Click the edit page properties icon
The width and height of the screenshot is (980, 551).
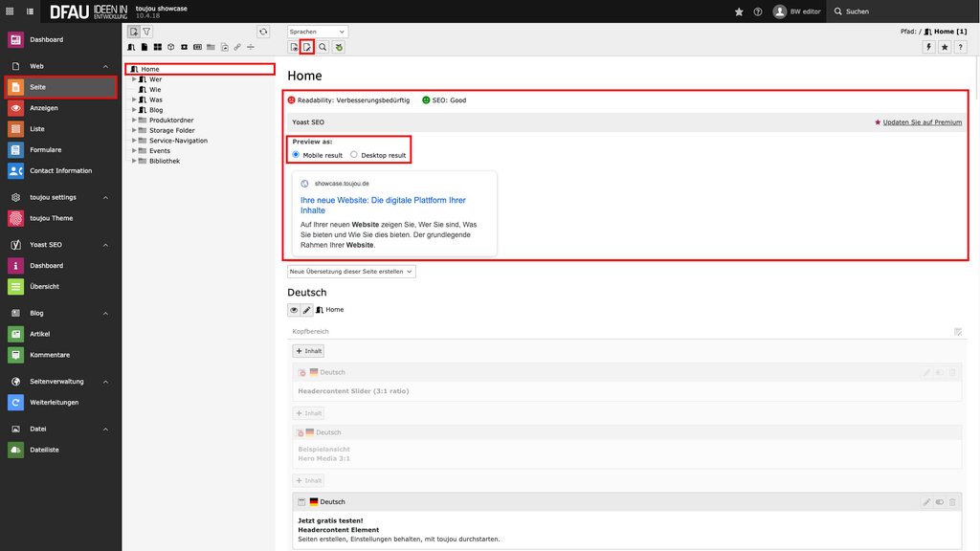[x=307, y=47]
